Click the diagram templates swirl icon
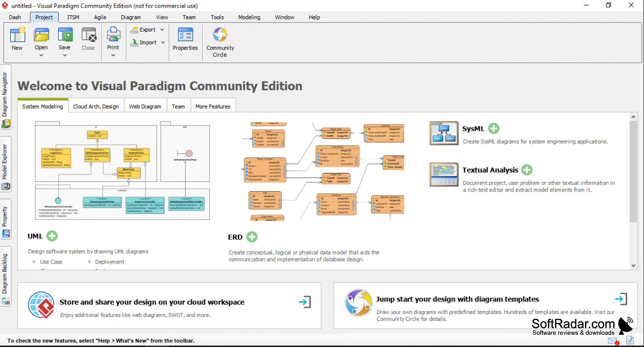 tap(359, 302)
